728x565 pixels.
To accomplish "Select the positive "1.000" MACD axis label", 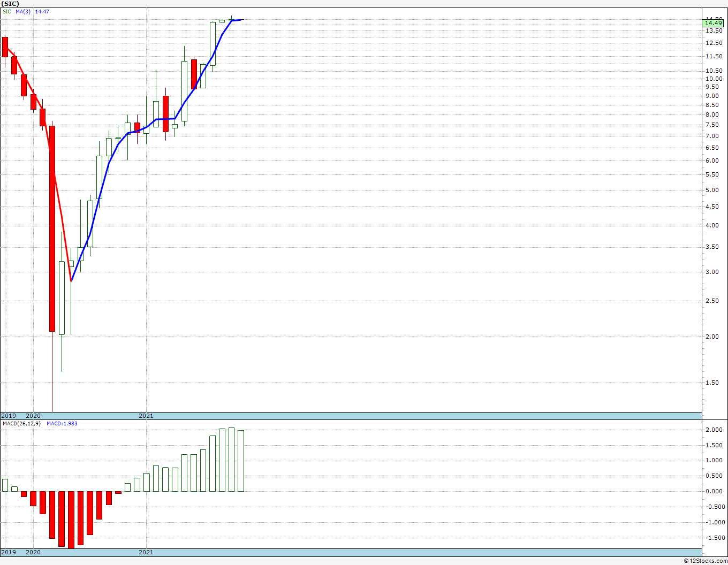I will [x=714, y=460].
